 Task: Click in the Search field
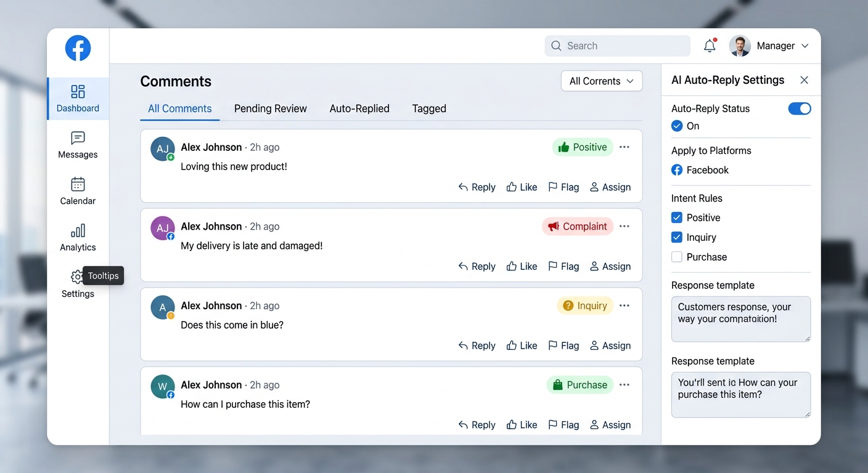pyautogui.click(x=616, y=46)
